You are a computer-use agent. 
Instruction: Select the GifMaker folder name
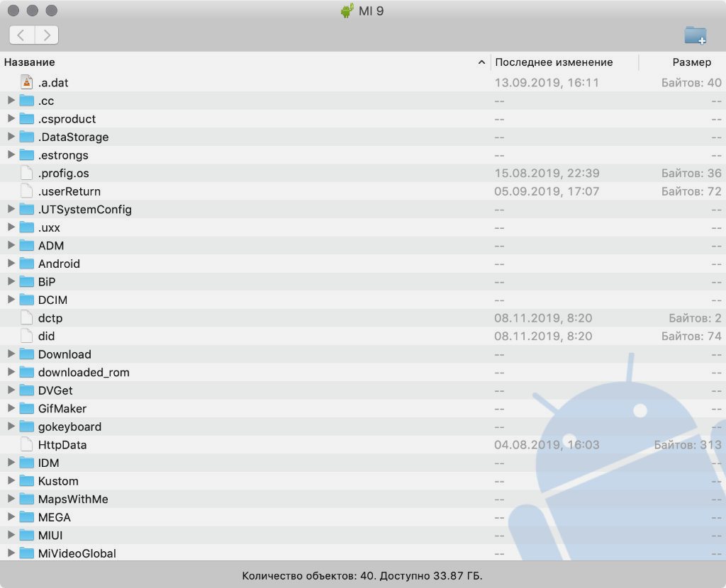pos(62,409)
